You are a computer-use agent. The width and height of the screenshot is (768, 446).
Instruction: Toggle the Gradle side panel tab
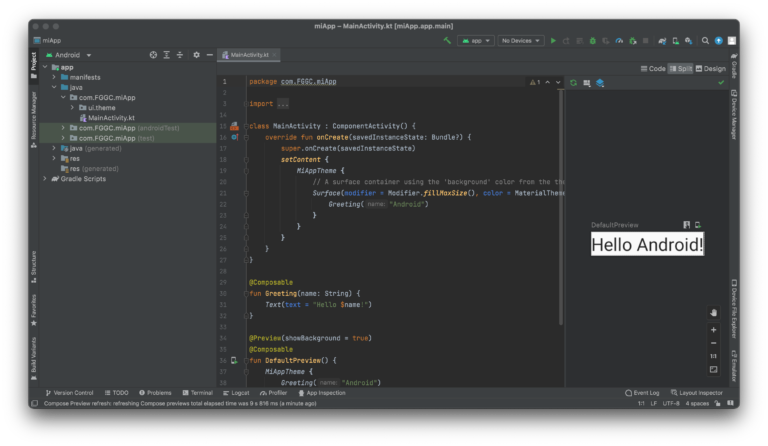coord(734,67)
